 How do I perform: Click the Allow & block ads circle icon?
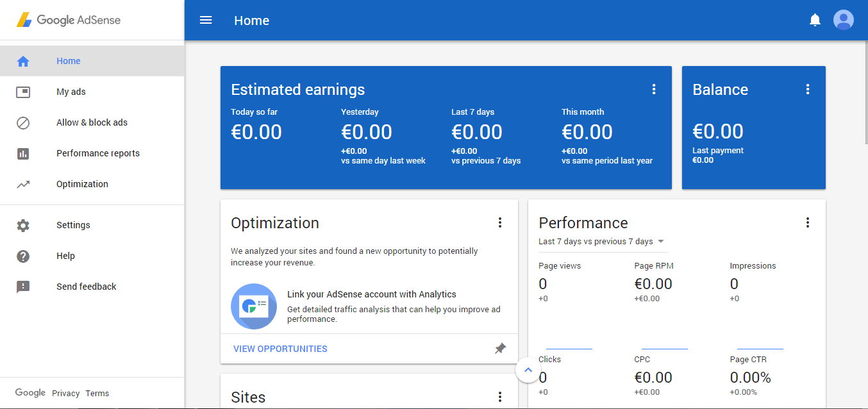[23, 122]
